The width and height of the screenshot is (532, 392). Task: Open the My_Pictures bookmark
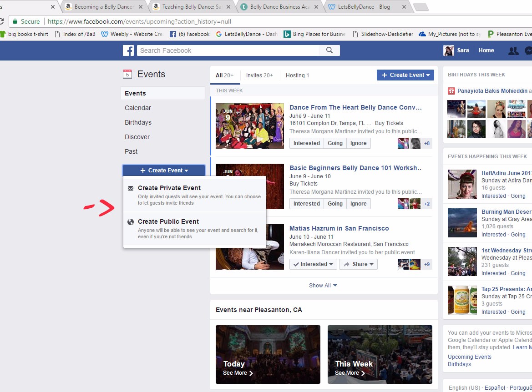[x=450, y=34]
